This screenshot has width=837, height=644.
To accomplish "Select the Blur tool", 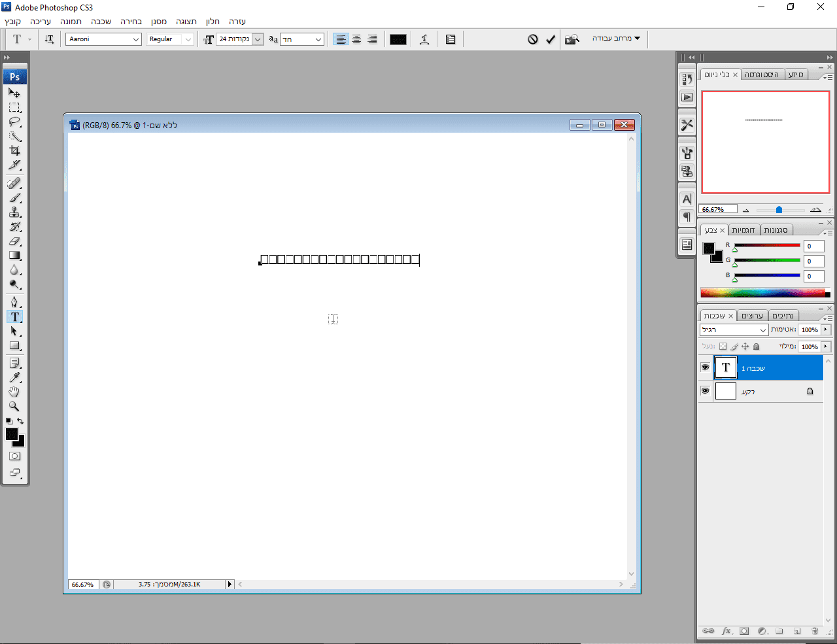I will click(14, 269).
